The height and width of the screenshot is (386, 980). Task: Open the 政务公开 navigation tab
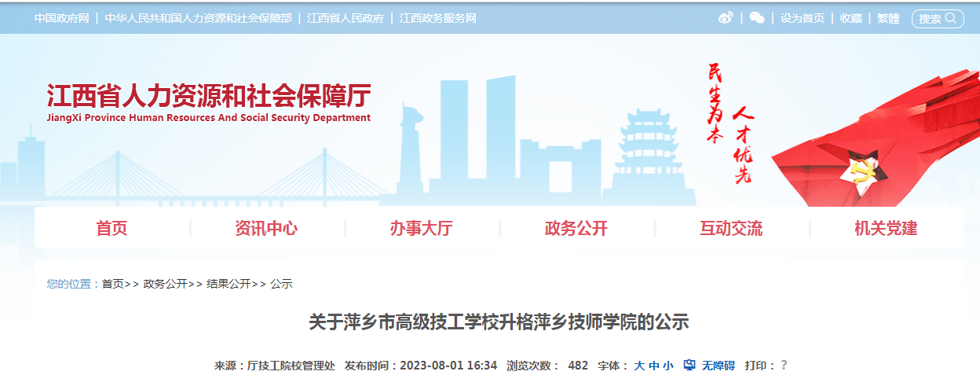[x=576, y=229]
